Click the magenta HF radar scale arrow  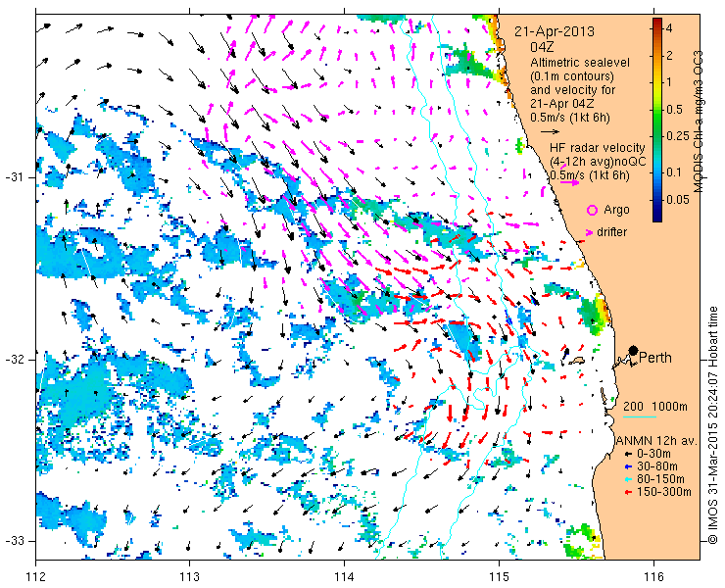(569, 182)
